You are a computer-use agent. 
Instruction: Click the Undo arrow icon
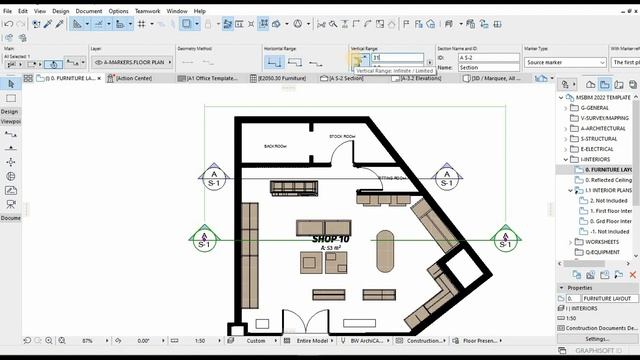pos(8,24)
